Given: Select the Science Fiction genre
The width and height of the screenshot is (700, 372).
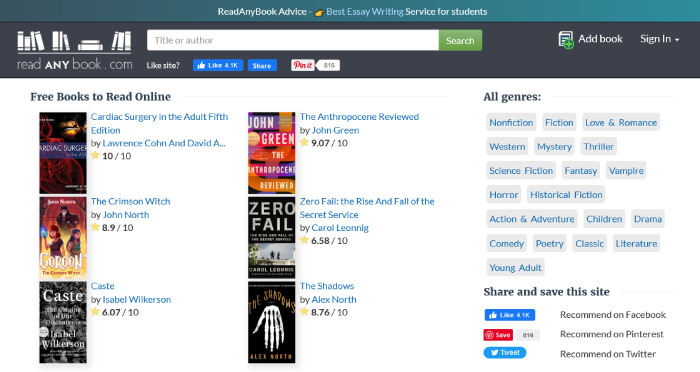Looking at the screenshot, I should tap(521, 171).
